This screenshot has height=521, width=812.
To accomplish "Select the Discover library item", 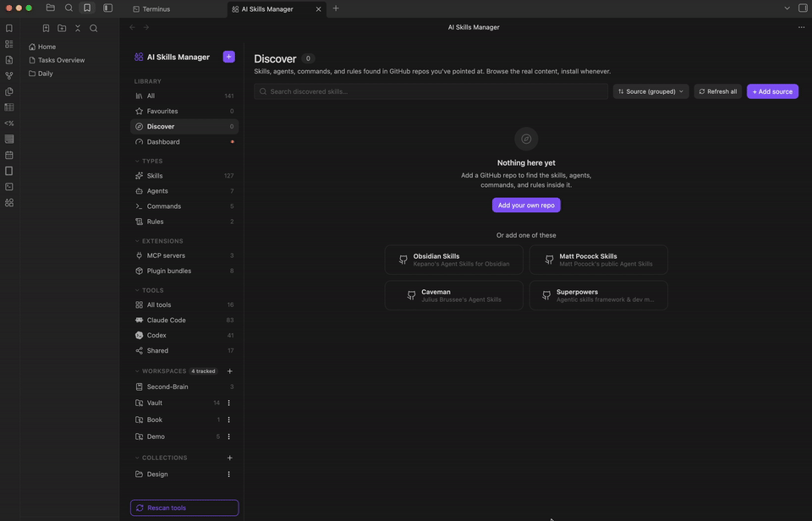I will click(184, 126).
